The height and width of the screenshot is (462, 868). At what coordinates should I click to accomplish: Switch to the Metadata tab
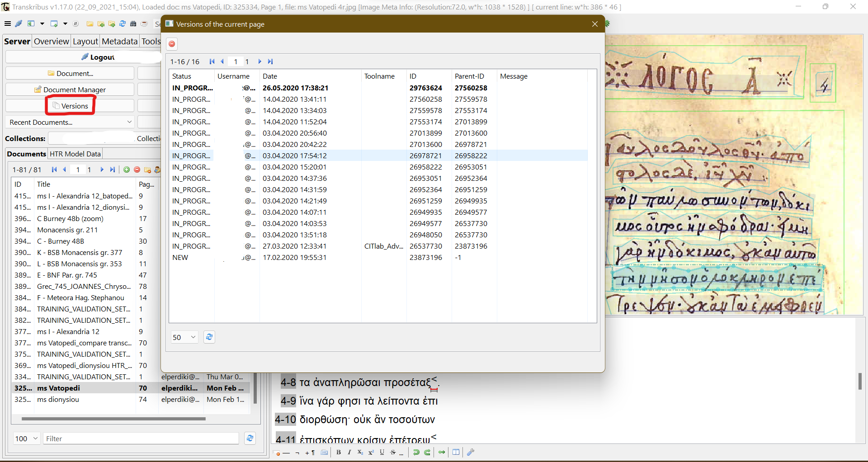pyautogui.click(x=119, y=41)
